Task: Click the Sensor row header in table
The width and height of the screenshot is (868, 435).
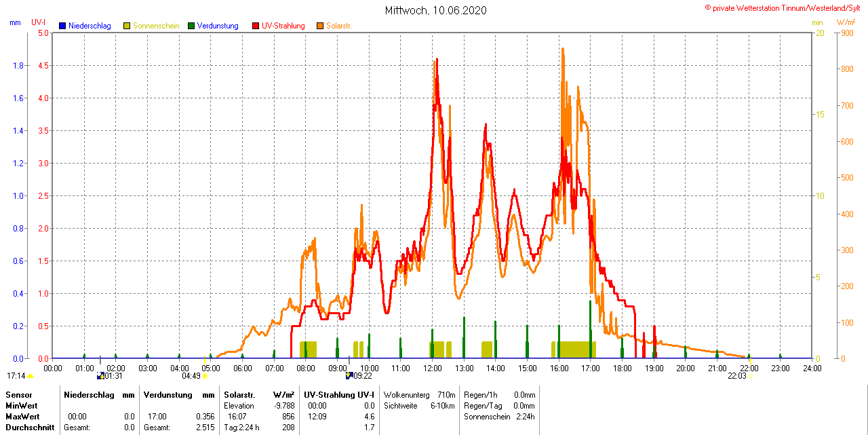Action: pyautogui.click(x=18, y=394)
